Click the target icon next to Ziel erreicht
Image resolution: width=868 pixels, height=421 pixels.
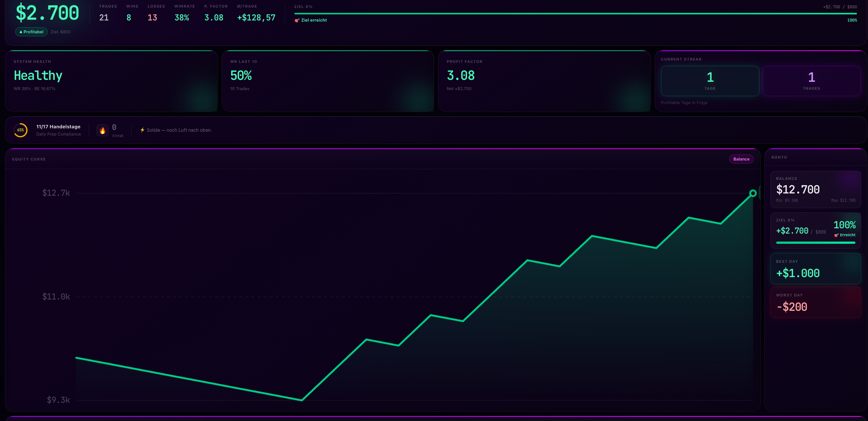pos(297,20)
